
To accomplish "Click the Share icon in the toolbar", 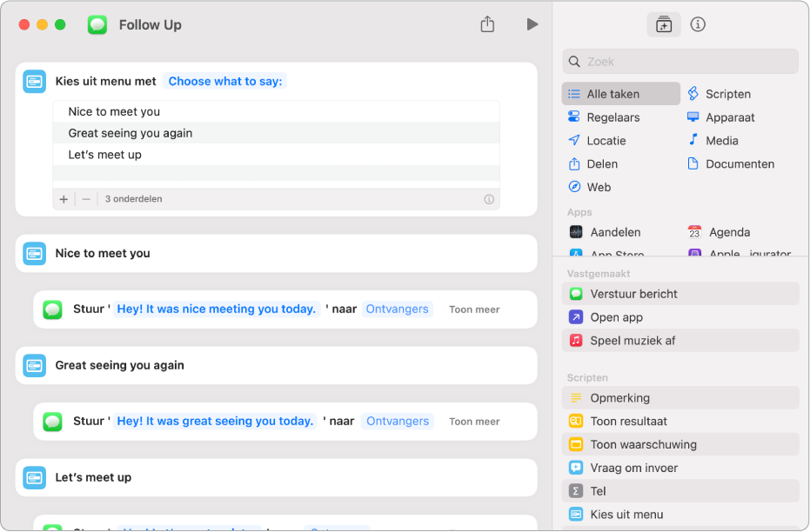I will pos(487,24).
